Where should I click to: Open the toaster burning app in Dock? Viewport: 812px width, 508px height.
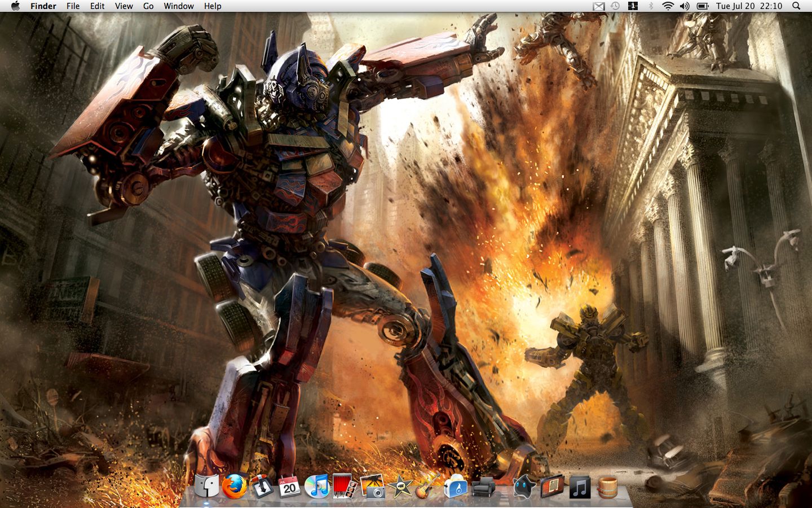point(455,486)
